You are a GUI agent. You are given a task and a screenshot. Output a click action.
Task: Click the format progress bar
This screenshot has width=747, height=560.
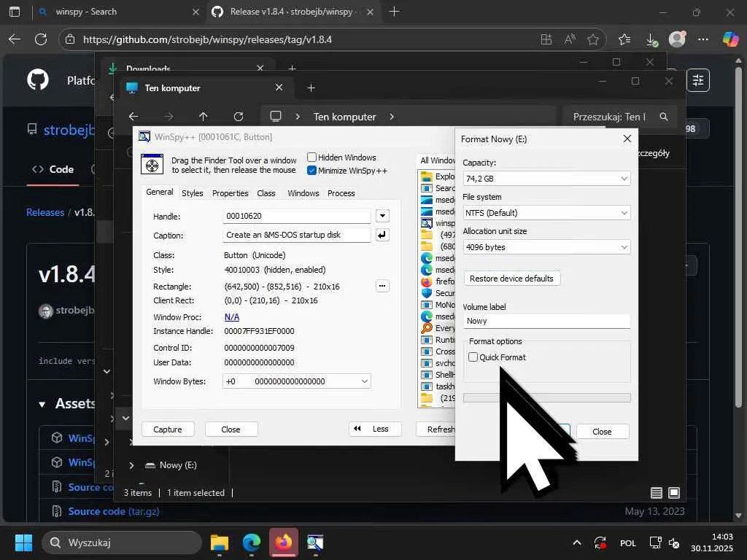(547, 397)
